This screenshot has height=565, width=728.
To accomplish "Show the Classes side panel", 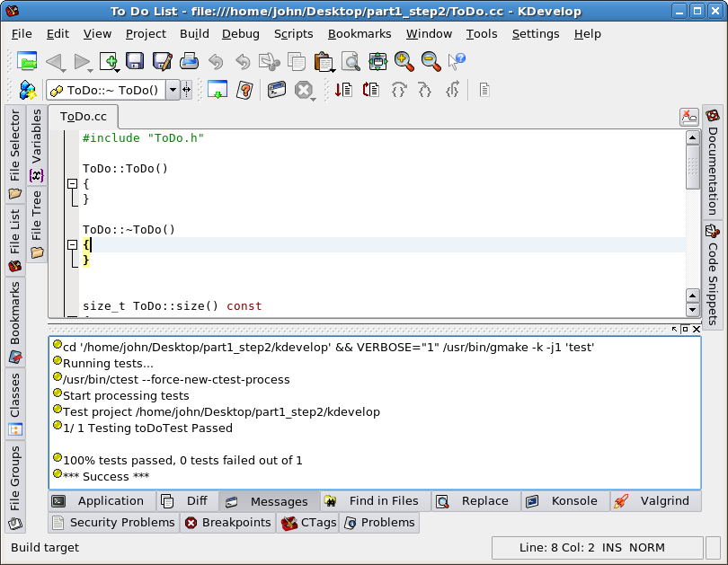I will (15, 404).
